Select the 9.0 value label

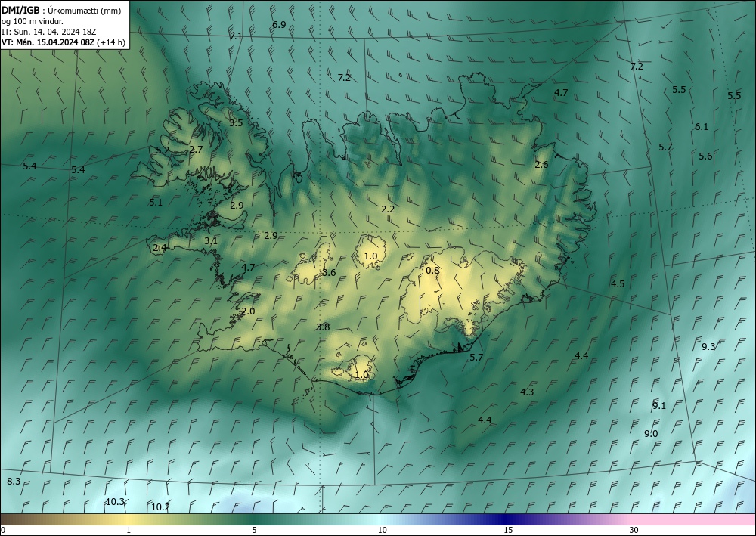651,434
